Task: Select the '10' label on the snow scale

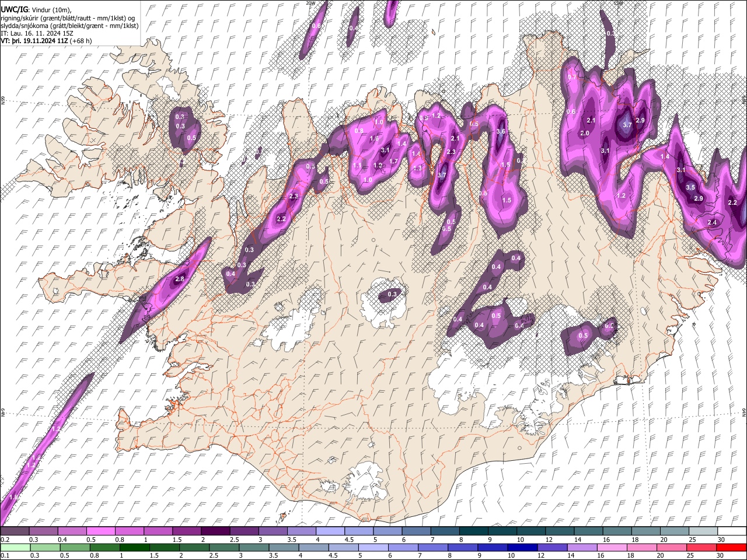Action: [x=520, y=540]
